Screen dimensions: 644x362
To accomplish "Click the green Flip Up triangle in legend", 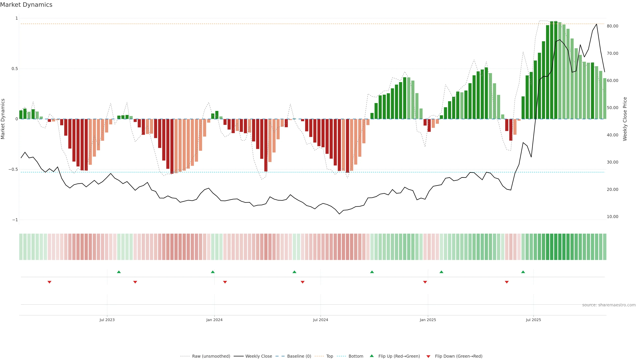I will 372,356.
